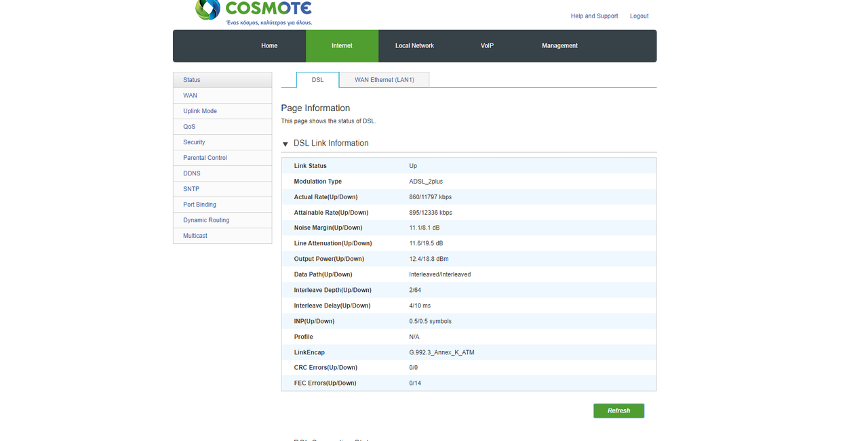Click 'This page shows the status of DSL.' text

tap(328, 121)
